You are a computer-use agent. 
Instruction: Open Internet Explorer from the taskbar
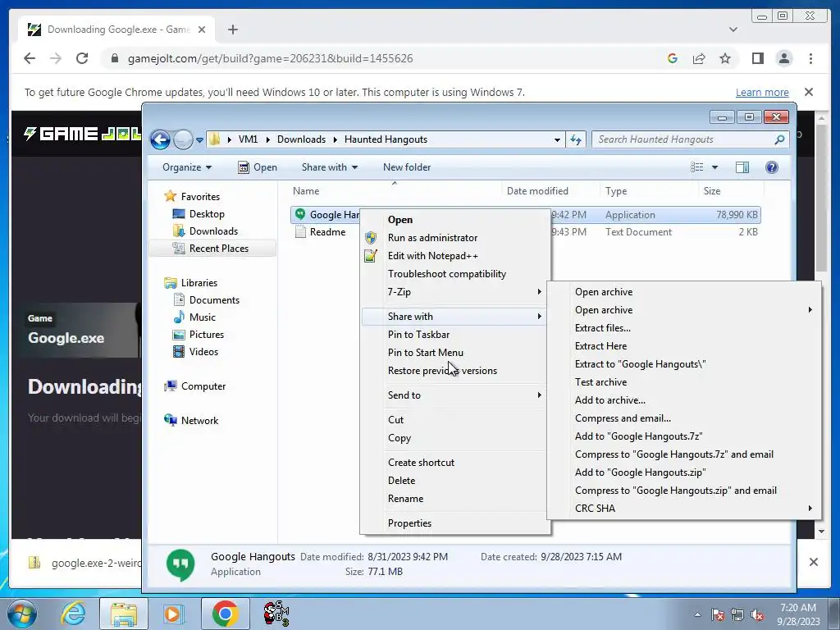point(73,614)
